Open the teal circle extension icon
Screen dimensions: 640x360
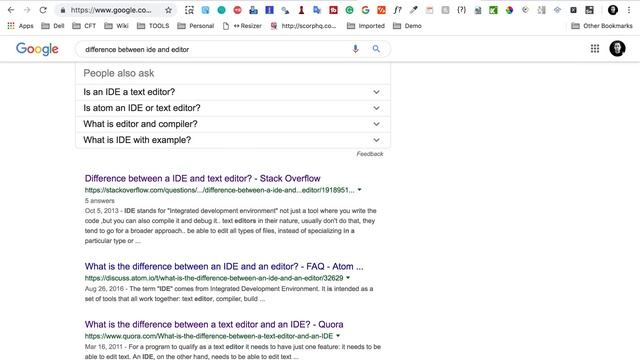click(221, 10)
